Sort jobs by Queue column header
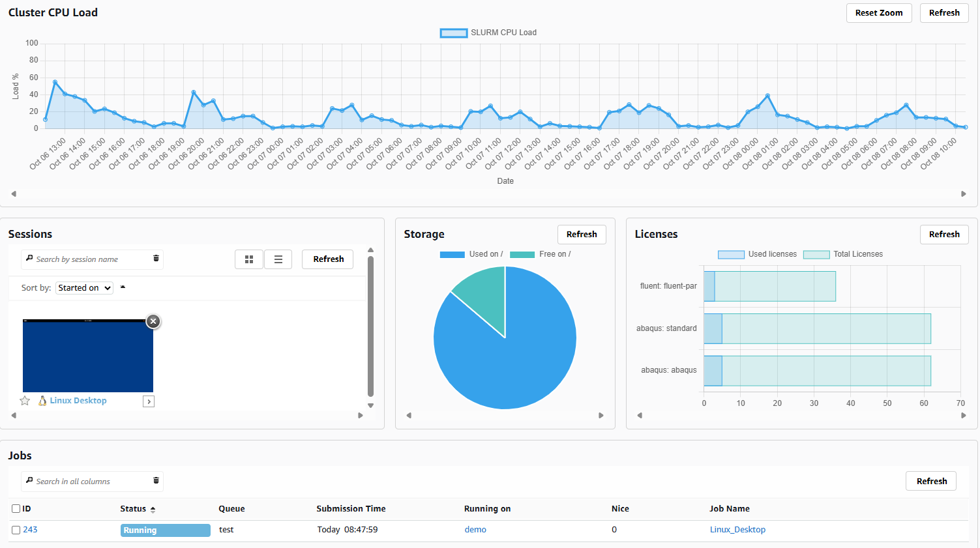This screenshot has width=980, height=548. [231, 509]
